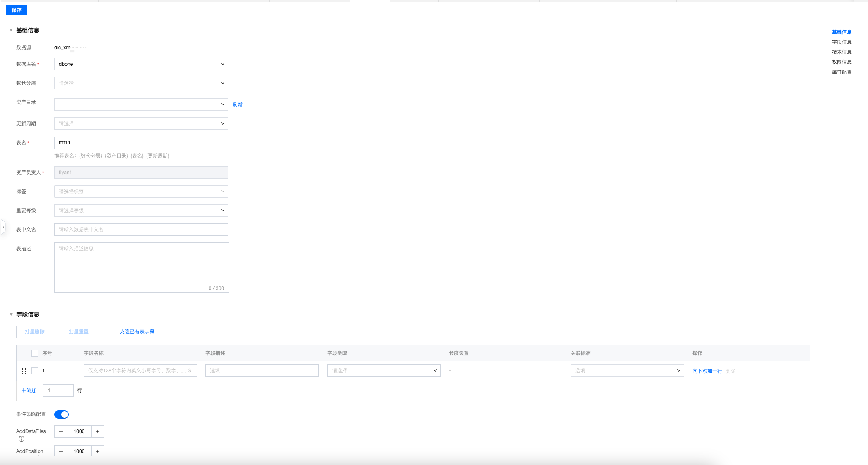The height and width of the screenshot is (465, 868).
Task: Jump to 权限信息 in right anchor menu
Action: click(x=841, y=62)
